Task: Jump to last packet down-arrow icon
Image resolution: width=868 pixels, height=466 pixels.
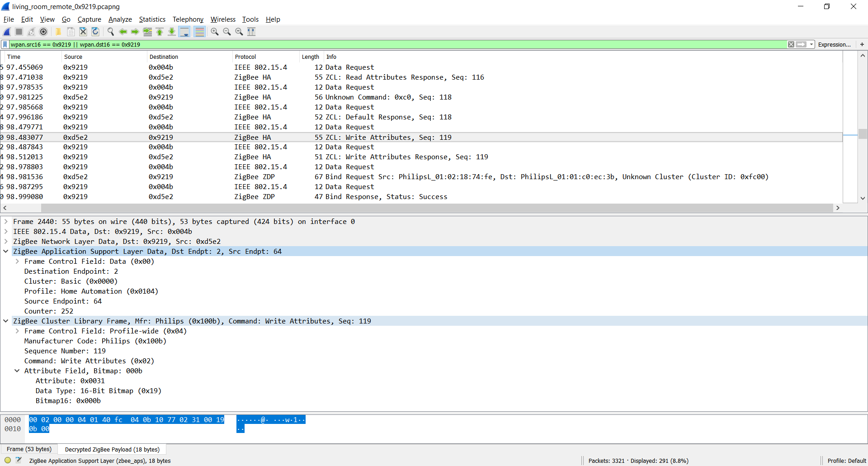Action: pos(172,32)
